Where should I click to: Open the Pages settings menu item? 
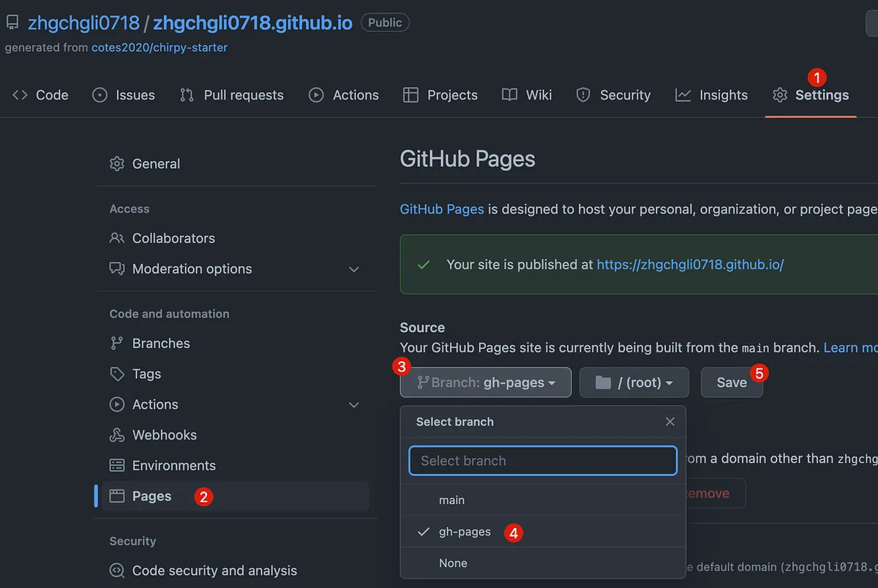(151, 497)
